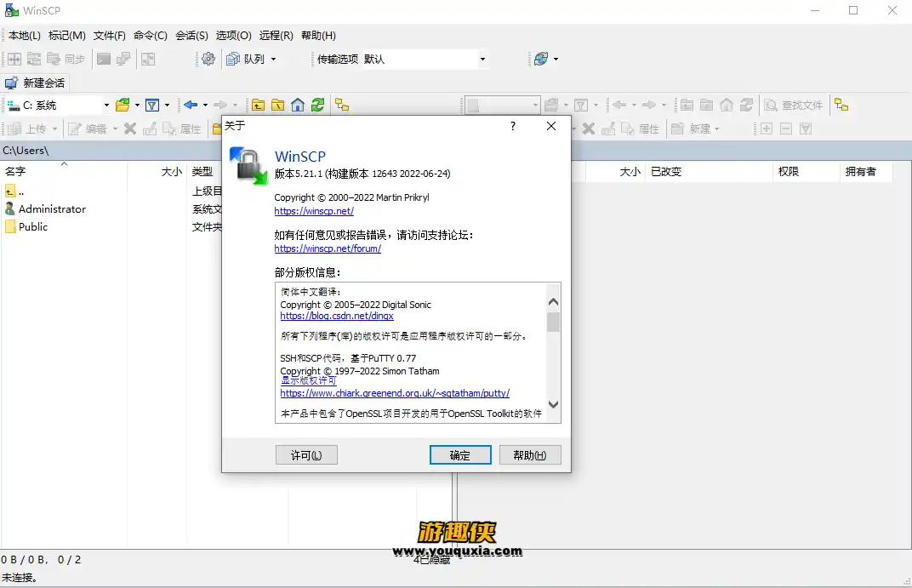
Task: Go to home directory in local panel
Action: (x=298, y=106)
